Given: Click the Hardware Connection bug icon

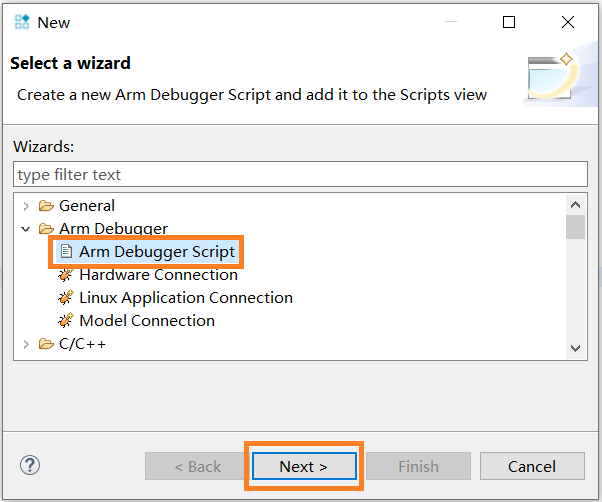Looking at the screenshot, I should tap(67, 275).
